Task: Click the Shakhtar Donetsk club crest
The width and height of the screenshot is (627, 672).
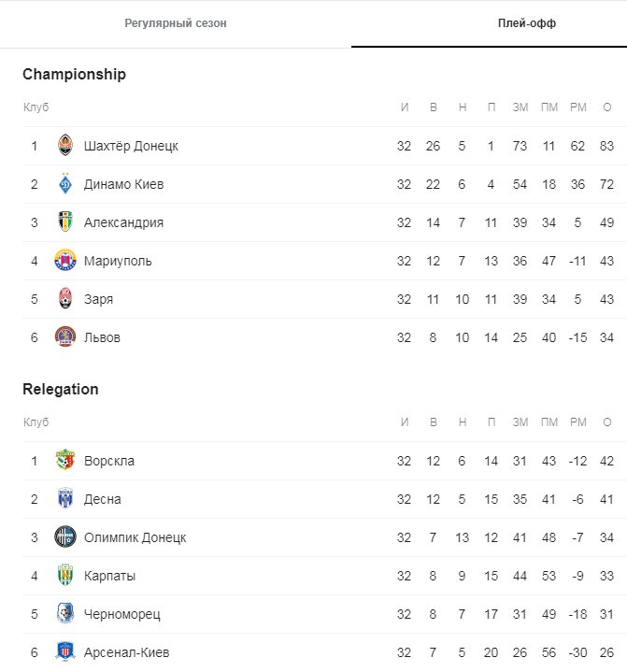Action: tap(65, 145)
